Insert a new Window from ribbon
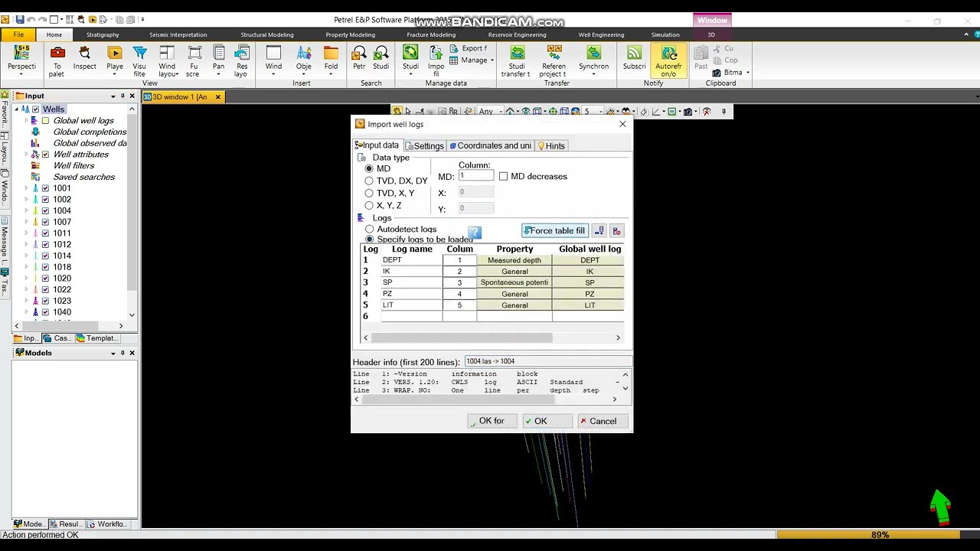Viewport: 980px width, 551px height. [273, 60]
